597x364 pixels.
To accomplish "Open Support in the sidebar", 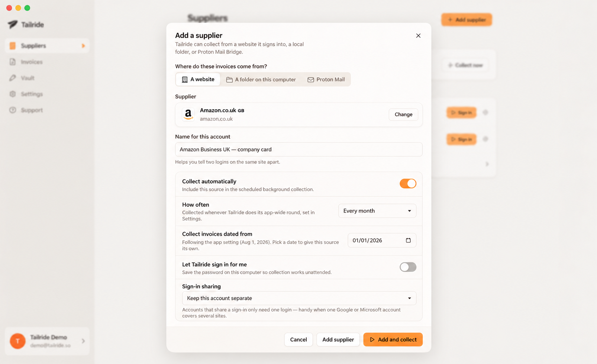I will 47,110.
